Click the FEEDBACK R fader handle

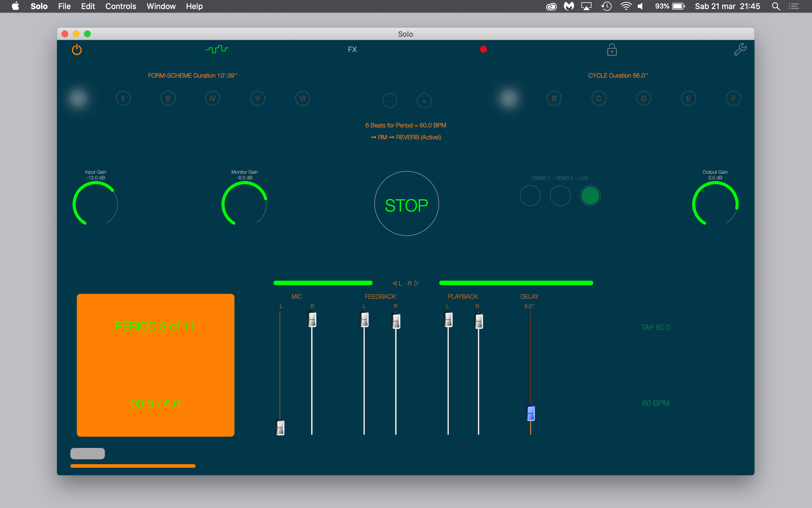coord(396,321)
